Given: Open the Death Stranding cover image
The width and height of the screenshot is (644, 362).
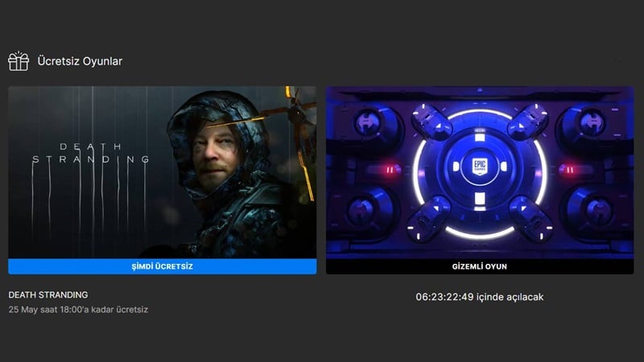Looking at the screenshot, I should point(163,172).
